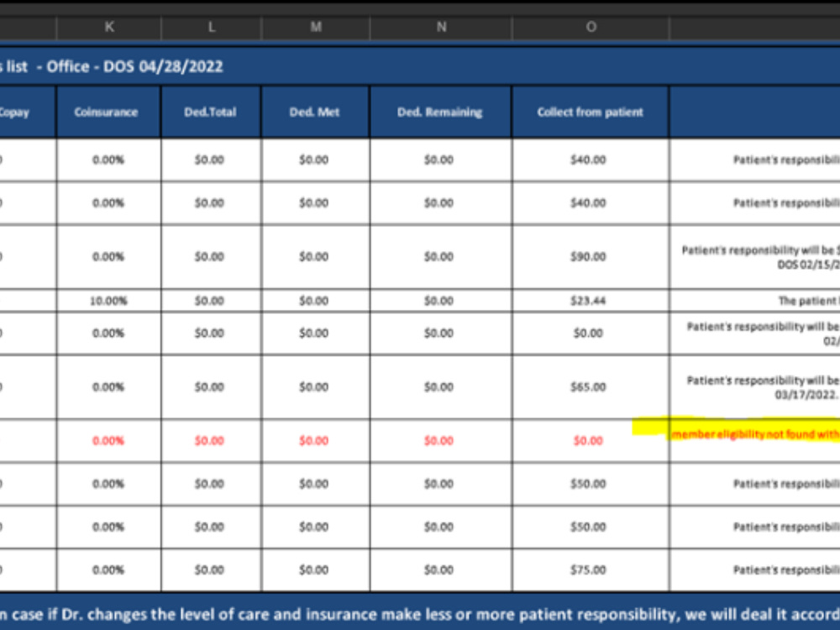Select Ded. Met cell in the $90.00 row
Viewport: 840px width, 630px height.
pyautogui.click(x=316, y=256)
